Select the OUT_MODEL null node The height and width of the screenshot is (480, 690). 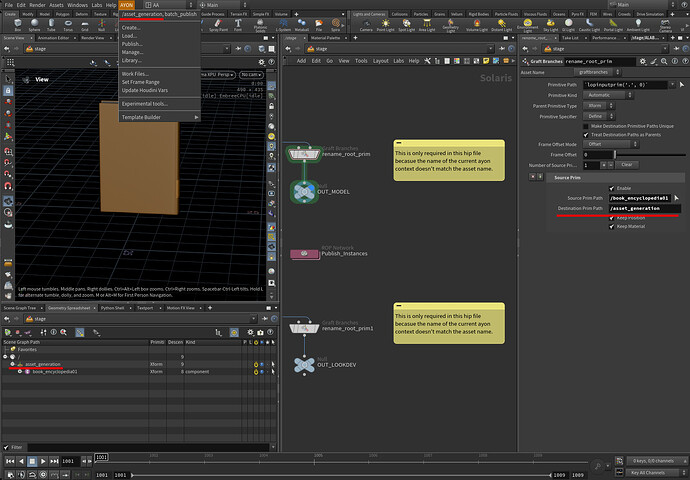(304, 192)
